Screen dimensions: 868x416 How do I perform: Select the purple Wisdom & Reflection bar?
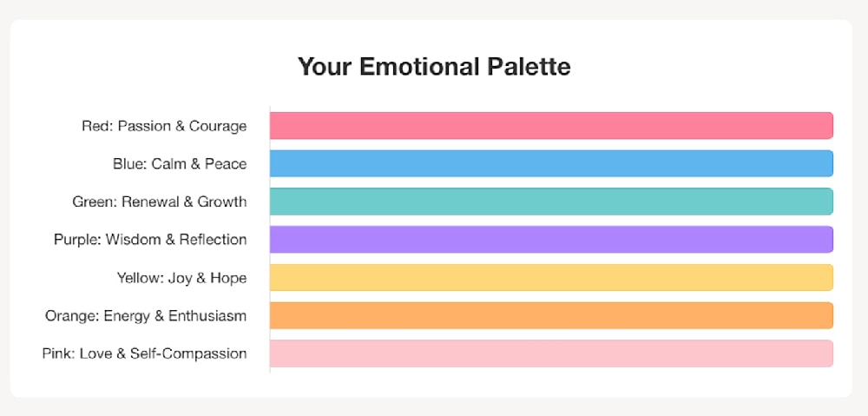[551, 240]
